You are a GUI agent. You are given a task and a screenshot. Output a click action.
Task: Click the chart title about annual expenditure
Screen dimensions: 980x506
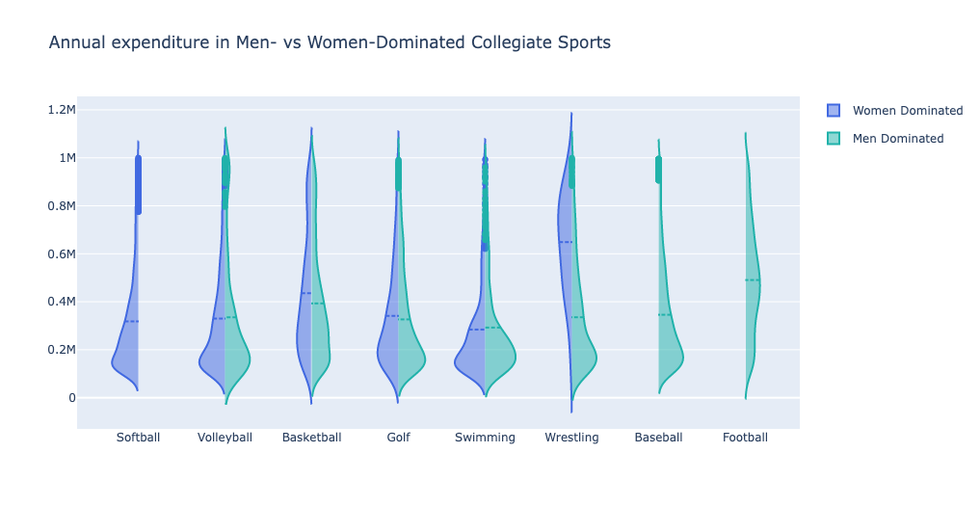330,43
